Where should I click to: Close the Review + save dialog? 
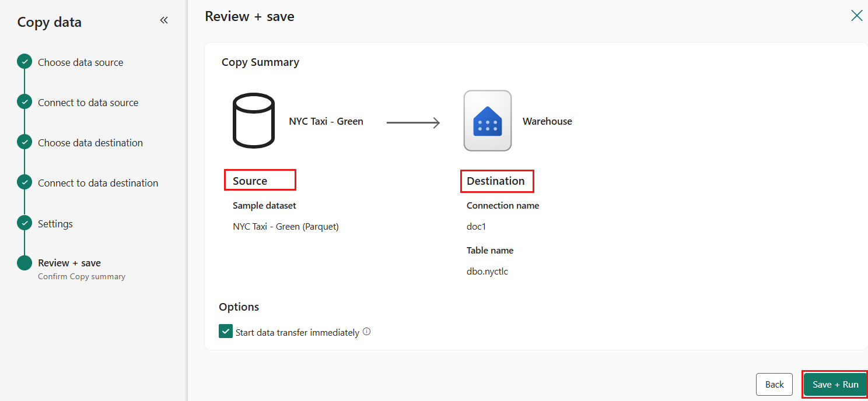[857, 15]
